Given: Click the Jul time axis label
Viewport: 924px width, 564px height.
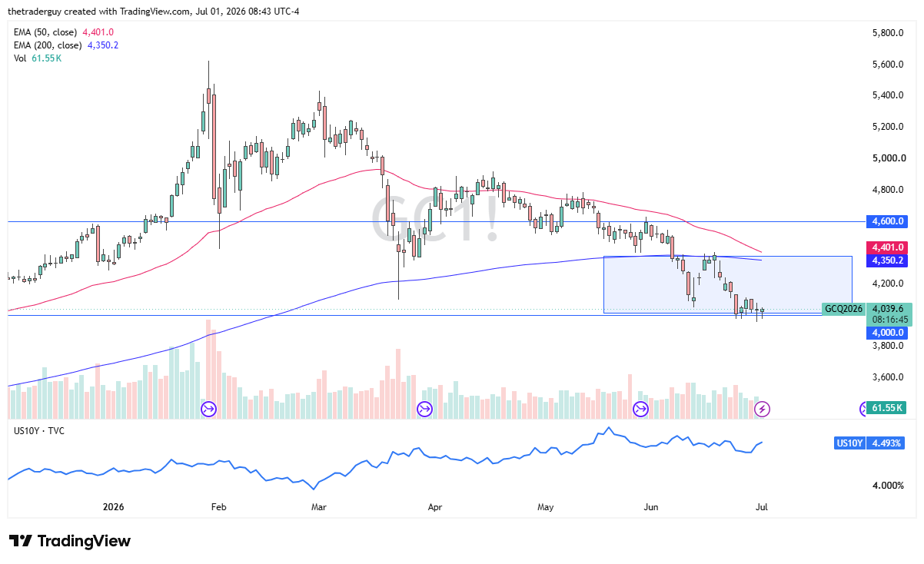Looking at the screenshot, I should tap(761, 507).
